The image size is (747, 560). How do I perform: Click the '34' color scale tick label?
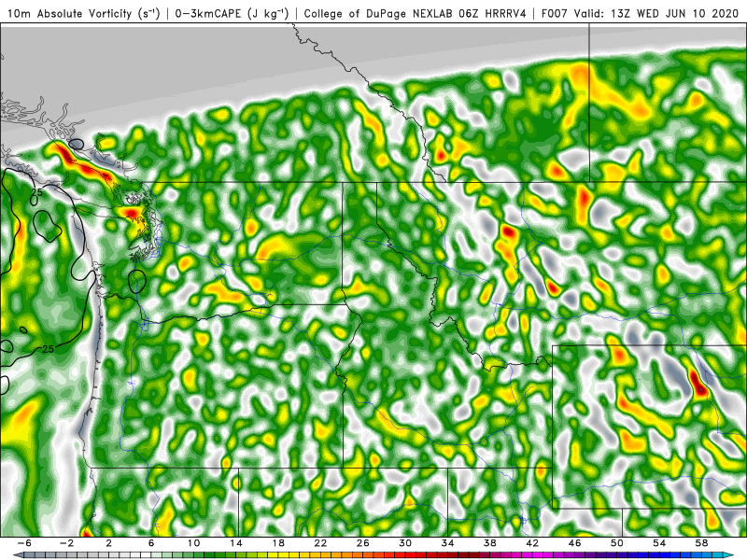pos(448,543)
